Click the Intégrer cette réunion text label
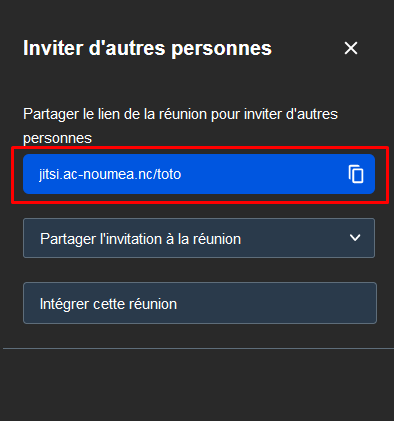 pyautogui.click(x=108, y=304)
